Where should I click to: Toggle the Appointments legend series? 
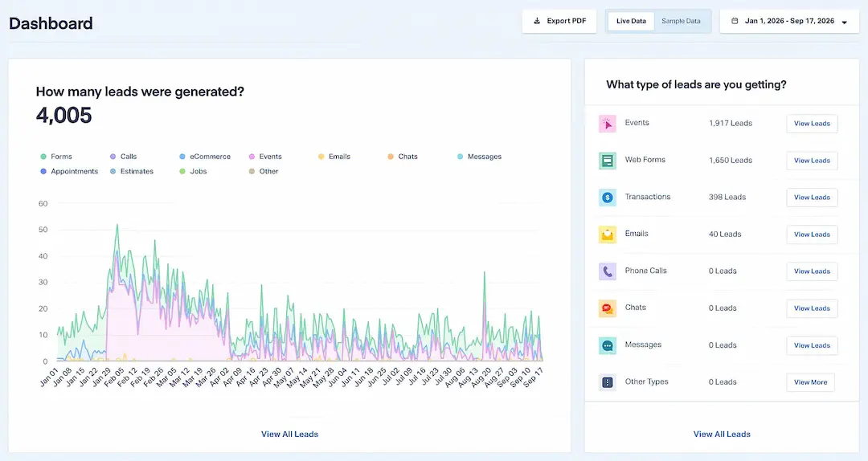[x=69, y=172]
